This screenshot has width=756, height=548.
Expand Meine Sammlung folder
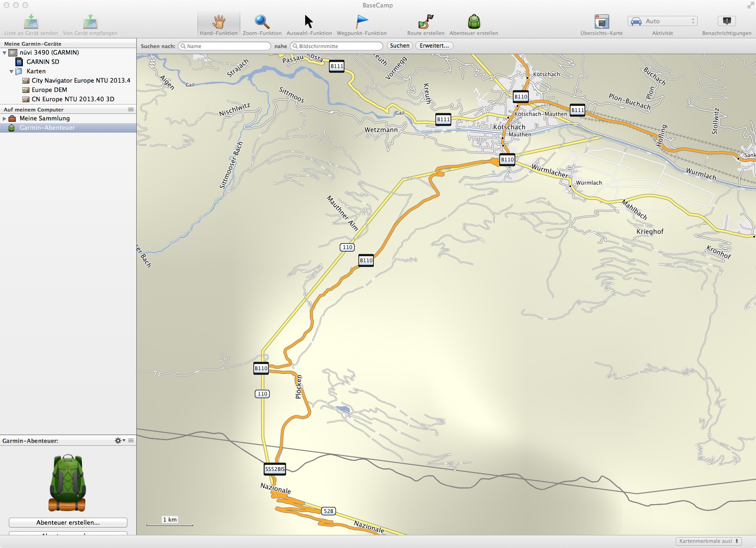[5, 119]
